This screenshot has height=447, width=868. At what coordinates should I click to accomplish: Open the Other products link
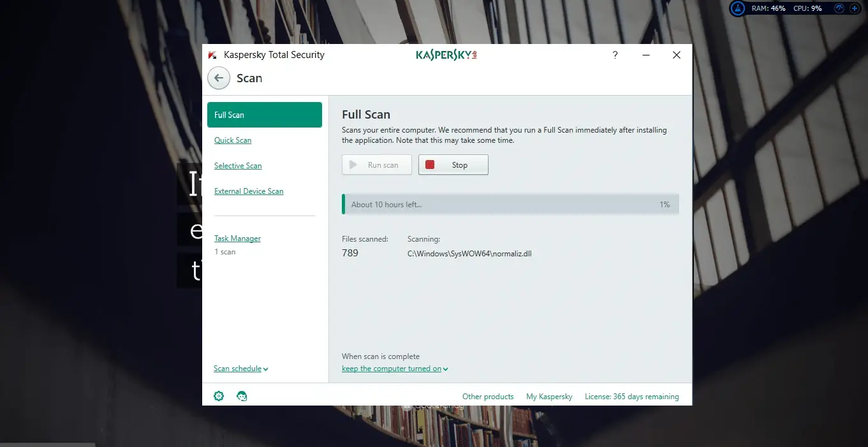point(487,397)
